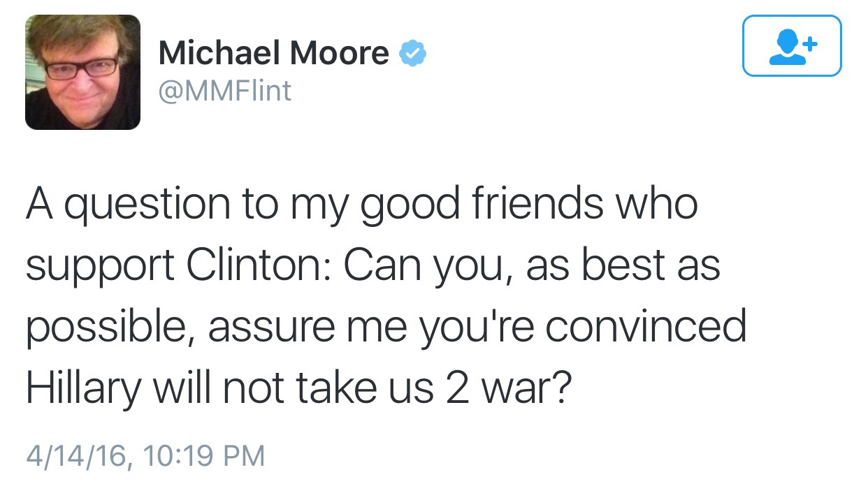Select the tweet line starting 'A question'
Image resolution: width=868 pixels, height=493 pixels.
click(361, 203)
